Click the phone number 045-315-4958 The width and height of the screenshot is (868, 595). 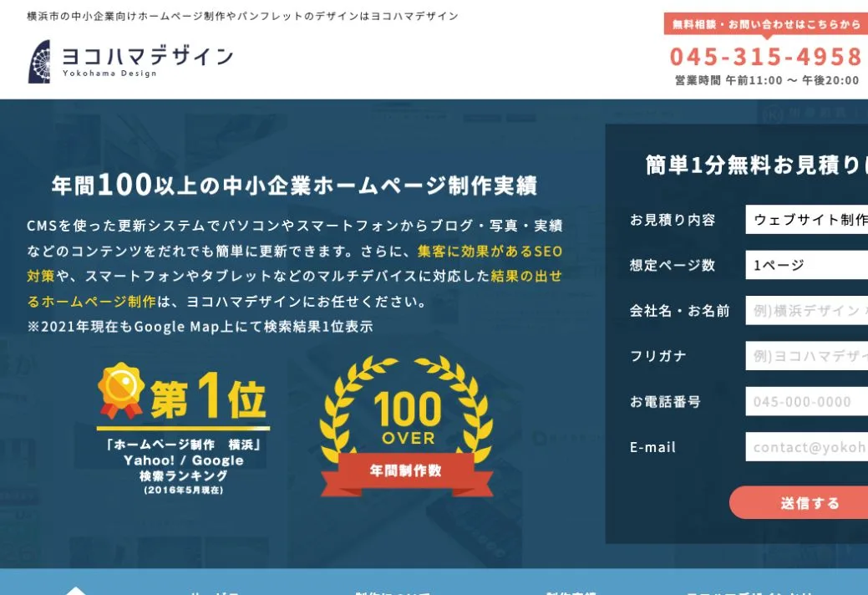pos(765,57)
